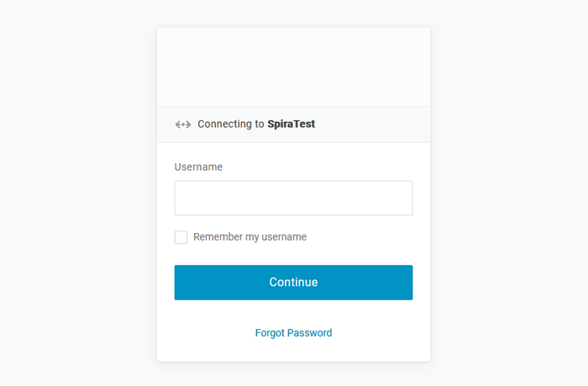Screen dimensions: 588x386
Task: Click the bold SpiraTest name
Action: click(291, 124)
